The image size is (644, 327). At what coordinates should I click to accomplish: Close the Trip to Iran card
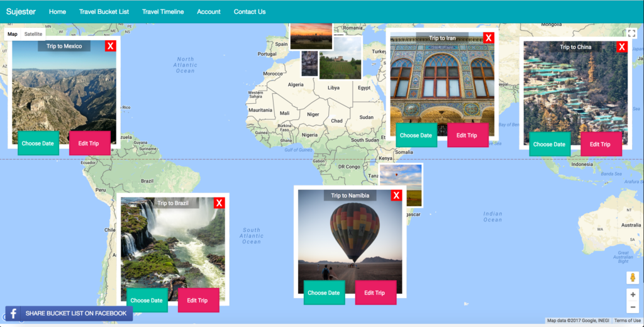click(488, 38)
